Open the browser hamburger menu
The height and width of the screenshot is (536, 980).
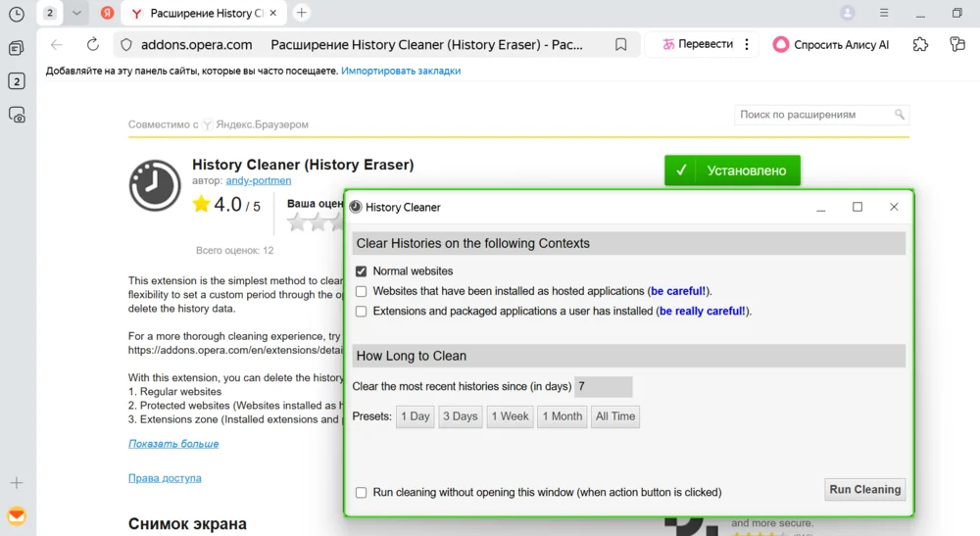point(884,13)
